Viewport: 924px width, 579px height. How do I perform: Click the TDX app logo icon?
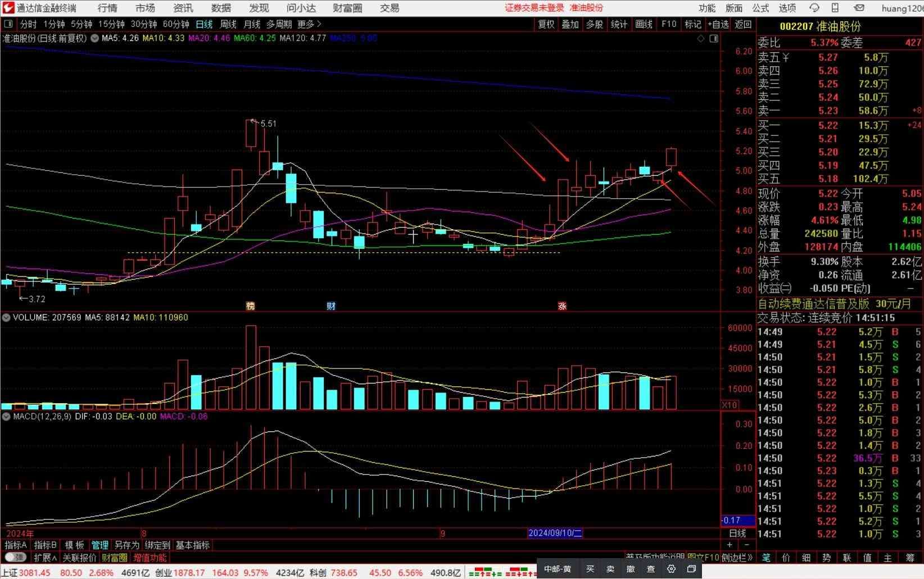(x=8, y=8)
